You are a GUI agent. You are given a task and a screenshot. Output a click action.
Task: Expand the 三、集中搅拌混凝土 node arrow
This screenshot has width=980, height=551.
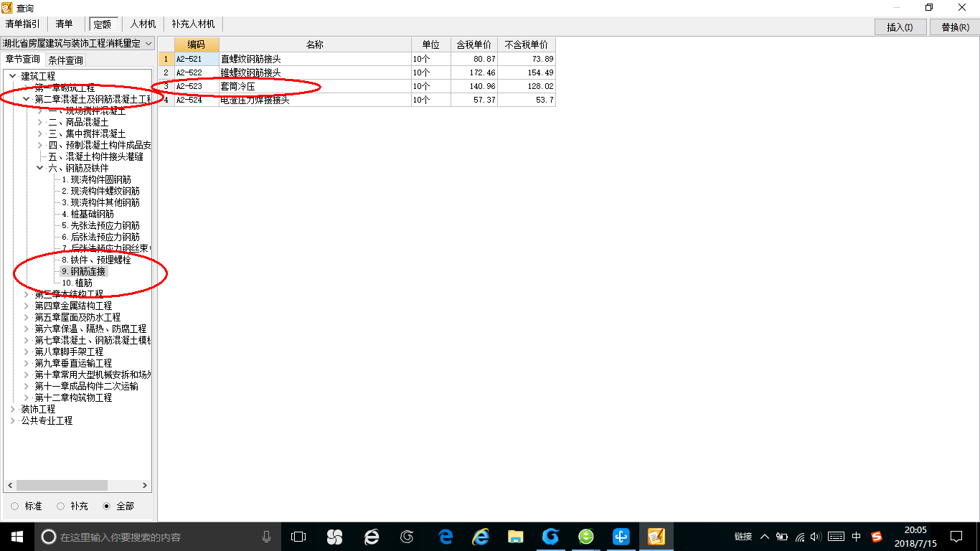tap(40, 133)
